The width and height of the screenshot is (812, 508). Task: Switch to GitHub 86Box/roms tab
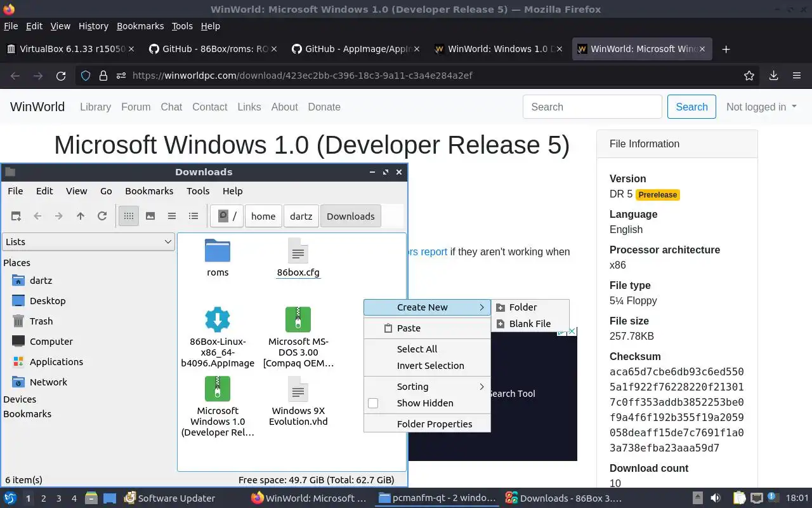(x=213, y=49)
